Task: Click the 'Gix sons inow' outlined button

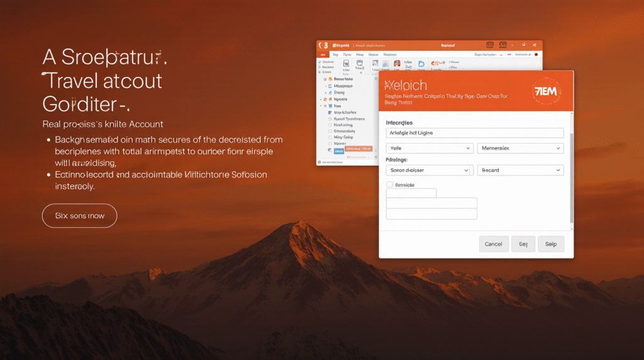Action: point(79,216)
